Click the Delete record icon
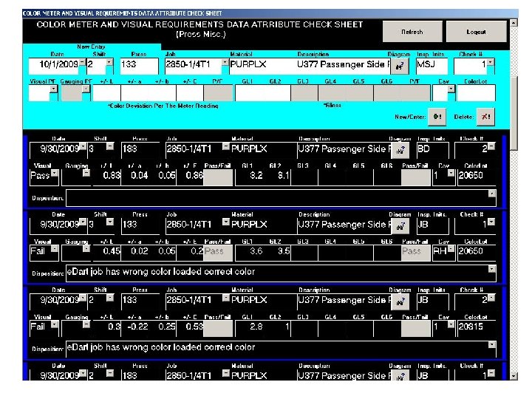The height and width of the screenshot is (399, 532). pos(485,117)
